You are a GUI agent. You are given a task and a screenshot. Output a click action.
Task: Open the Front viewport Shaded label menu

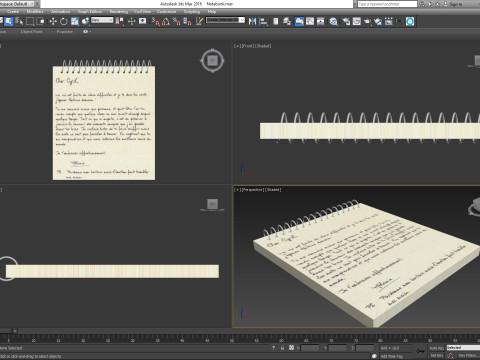click(x=263, y=46)
